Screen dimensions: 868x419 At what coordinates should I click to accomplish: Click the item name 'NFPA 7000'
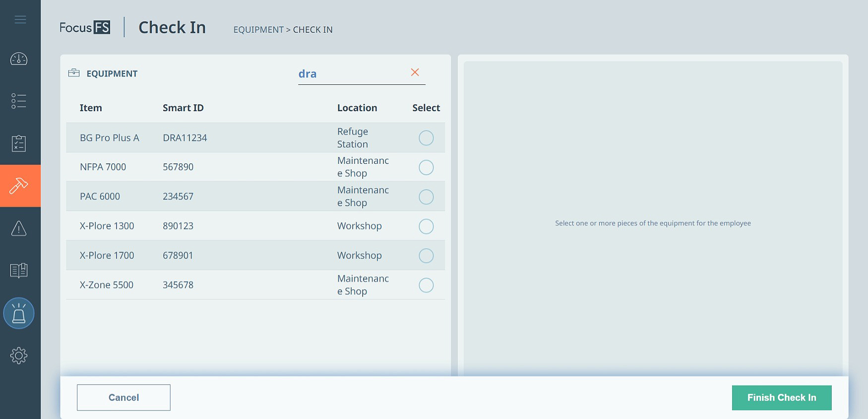pos(103,167)
